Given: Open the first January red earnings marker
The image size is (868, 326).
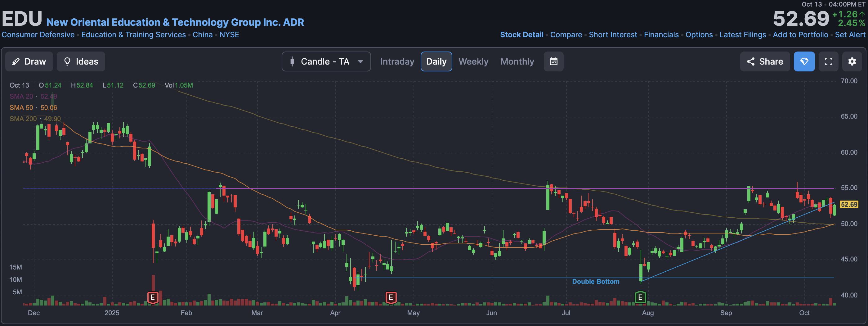Looking at the screenshot, I should (153, 298).
